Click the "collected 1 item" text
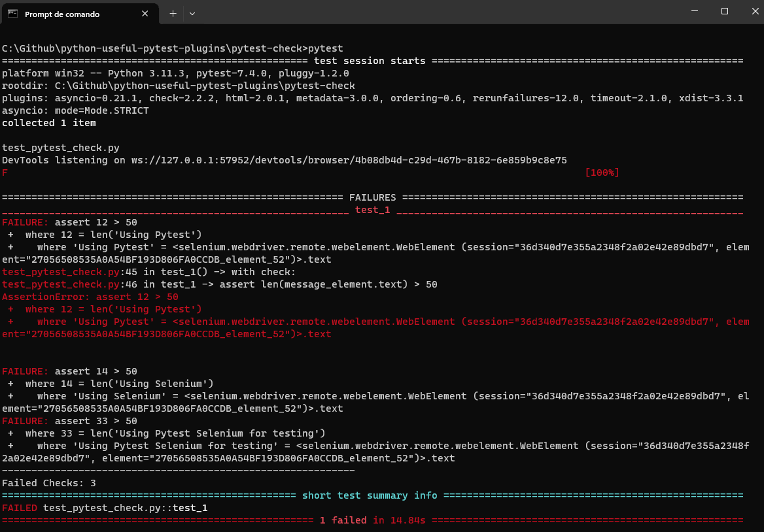The width and height of the screenshot is (764, 532). [x=49, y=123]
